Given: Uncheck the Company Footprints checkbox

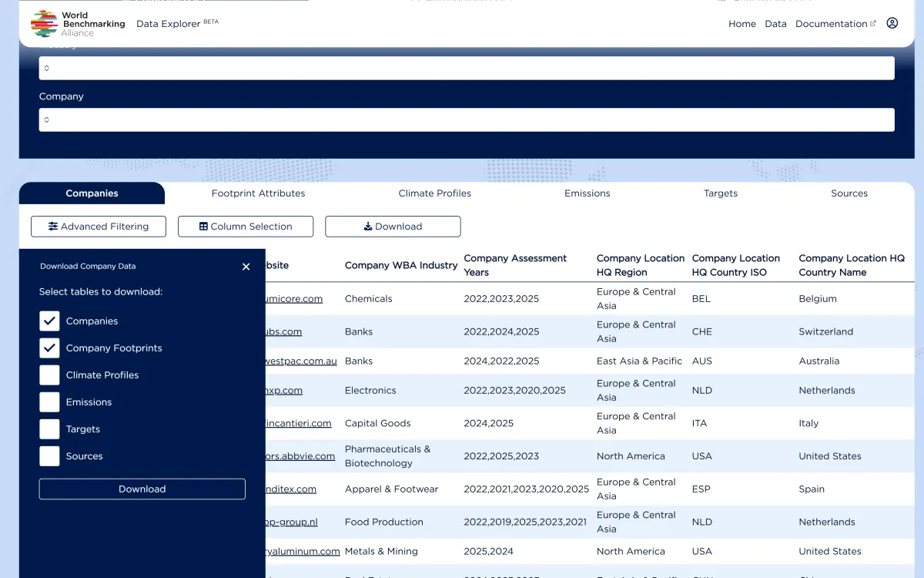Looking at the screenshot, I should point(49,348).
